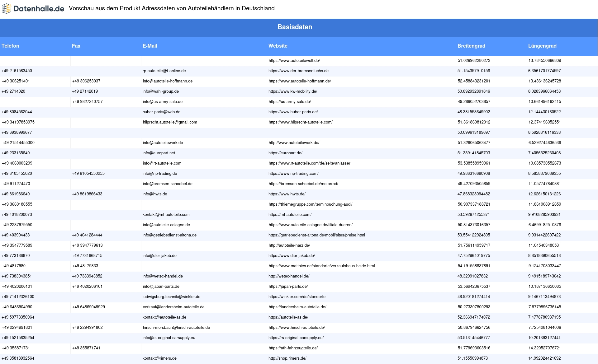Open the http://shop.rimers.de/ website cell
The width and height of the screenshot is (598, 364).
pos(287,358)
